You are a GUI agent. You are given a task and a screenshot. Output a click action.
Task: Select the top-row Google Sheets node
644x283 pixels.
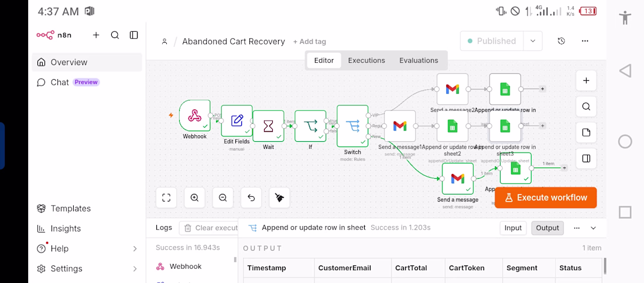pyautogui.click(x=505, y=89)
